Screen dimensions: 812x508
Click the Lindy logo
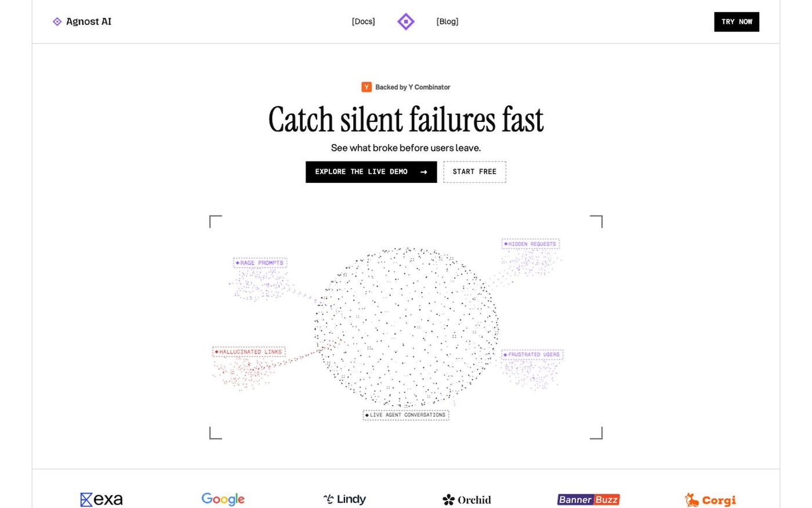pos(345,499)
